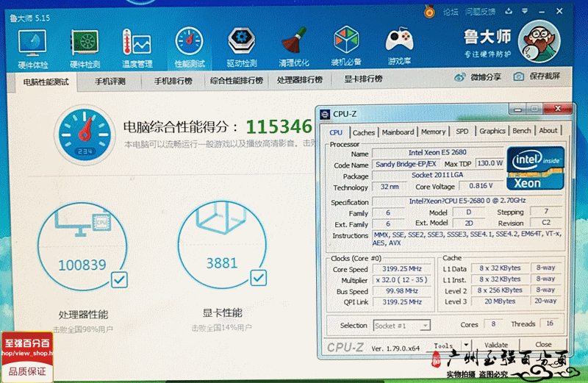Open the 硬件体检 hardware checkup icon
This screenshot has width=588, height=383.
tap(32, 49)
